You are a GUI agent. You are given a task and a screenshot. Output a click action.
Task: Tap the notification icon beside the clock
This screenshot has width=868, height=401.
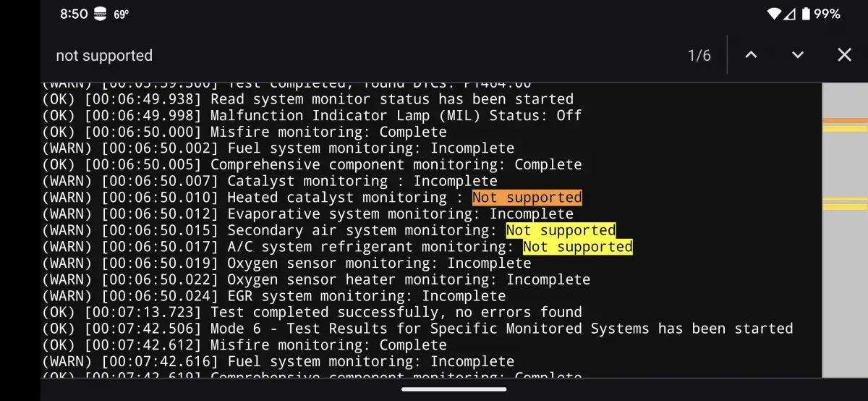tap(101, 14)
